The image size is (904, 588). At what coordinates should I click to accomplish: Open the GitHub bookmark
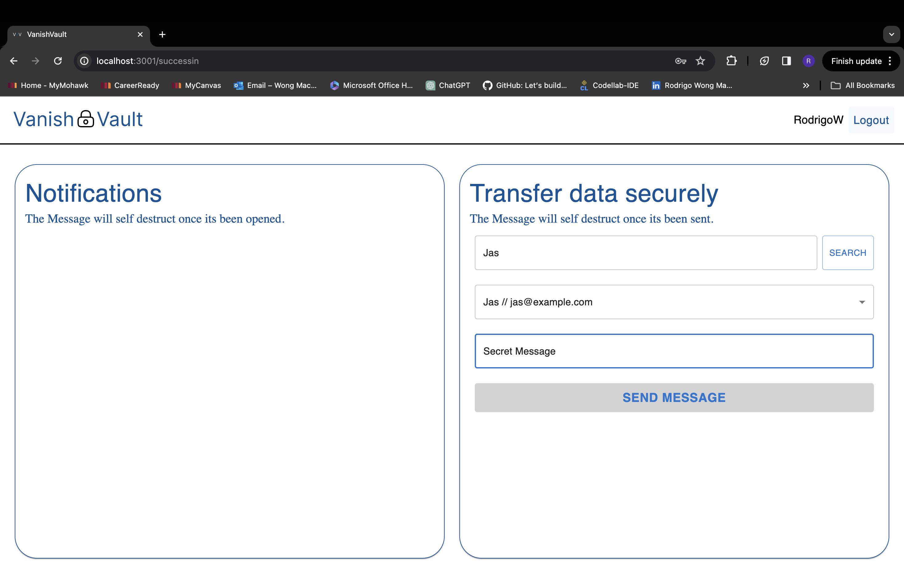525,85
